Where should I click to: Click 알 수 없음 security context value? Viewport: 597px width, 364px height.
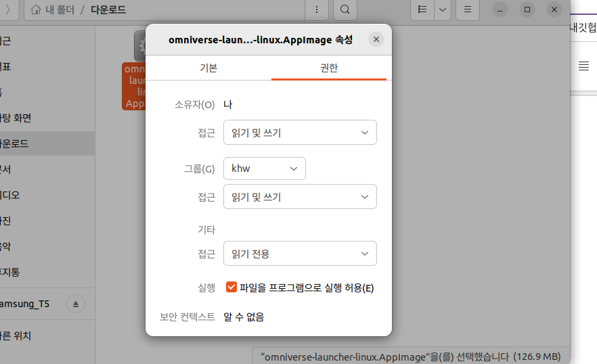[244, 317]
